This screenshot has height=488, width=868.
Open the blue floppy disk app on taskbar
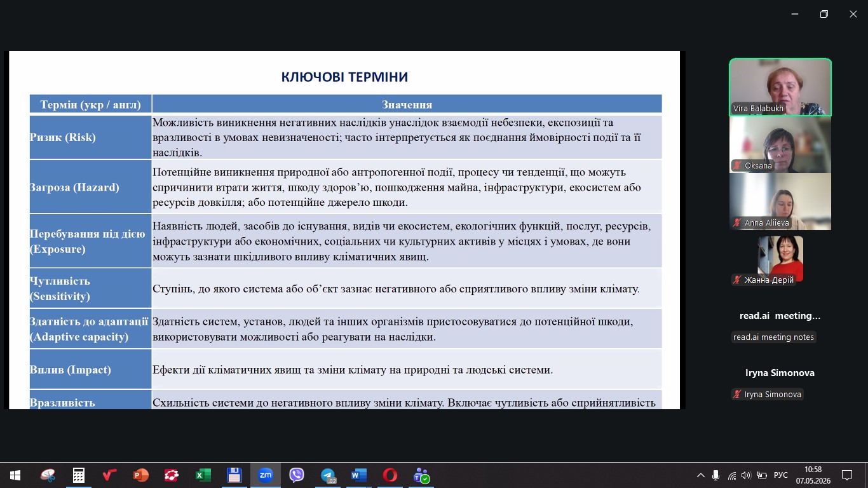coord(234,475)
